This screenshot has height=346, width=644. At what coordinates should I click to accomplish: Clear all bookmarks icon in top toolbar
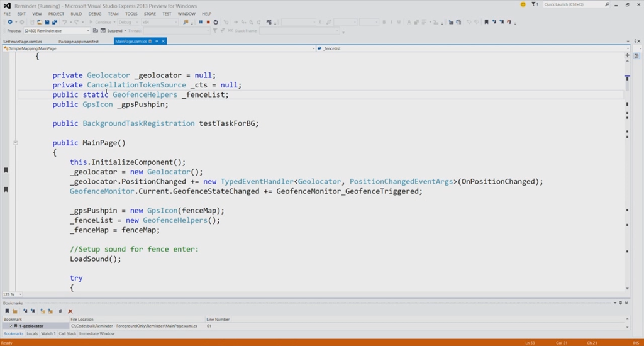509,22
